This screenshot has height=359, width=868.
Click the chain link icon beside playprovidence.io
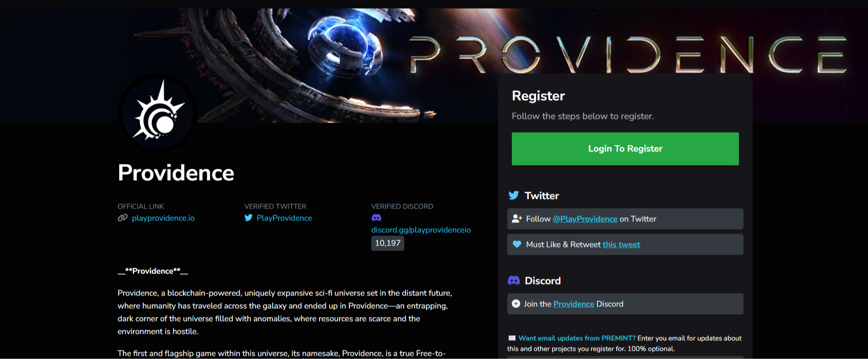click(x=123, y=218)
